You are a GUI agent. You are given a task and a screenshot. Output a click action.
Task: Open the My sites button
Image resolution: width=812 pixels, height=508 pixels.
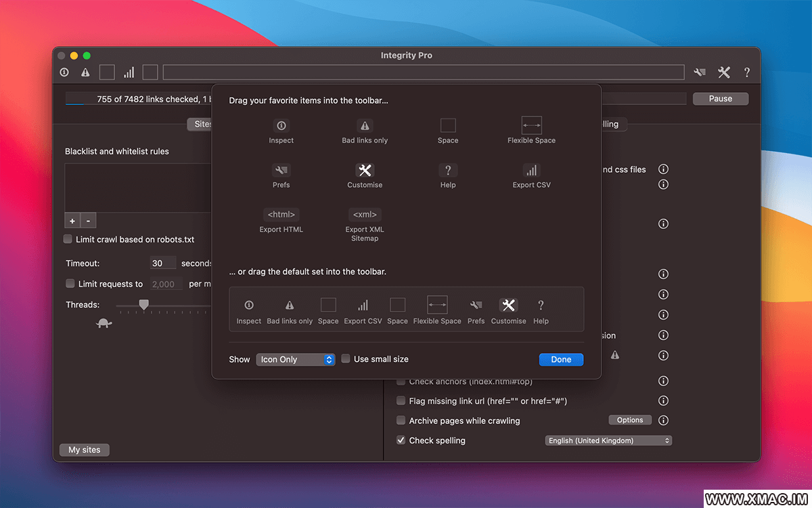pos(84,450)
